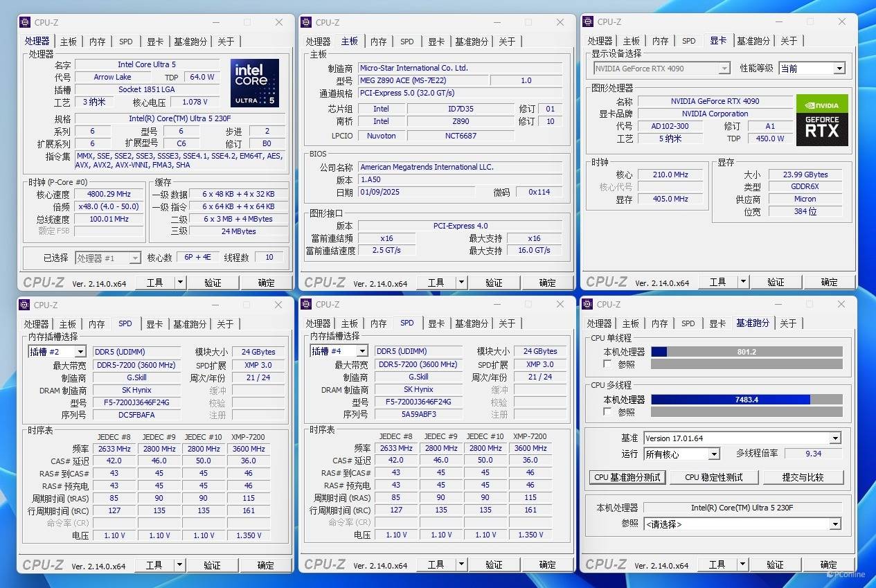This screenshot has height=588, width=876.
Task: Click the empty 参照 bar under CPU 多线程
Action: [747, 412]
